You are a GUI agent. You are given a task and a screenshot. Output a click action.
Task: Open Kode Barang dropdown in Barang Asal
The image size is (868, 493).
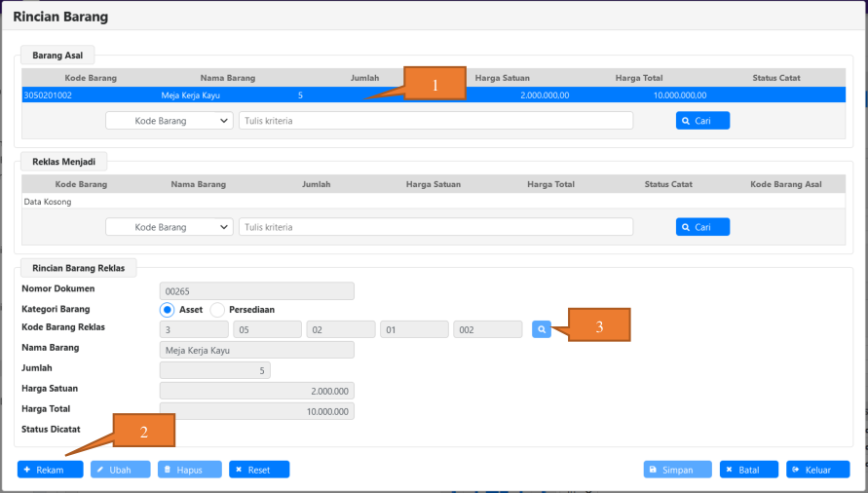[x=170, y=121]
